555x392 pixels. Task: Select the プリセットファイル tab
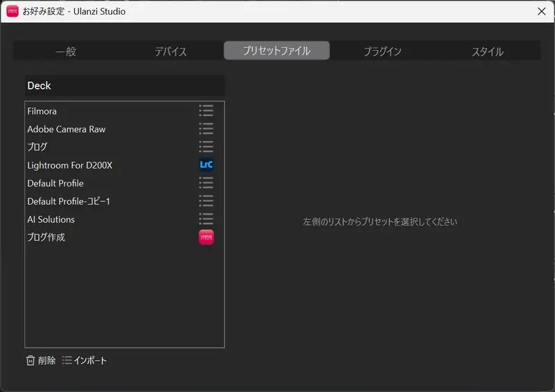pyautogui.click(x=276, y=51)
